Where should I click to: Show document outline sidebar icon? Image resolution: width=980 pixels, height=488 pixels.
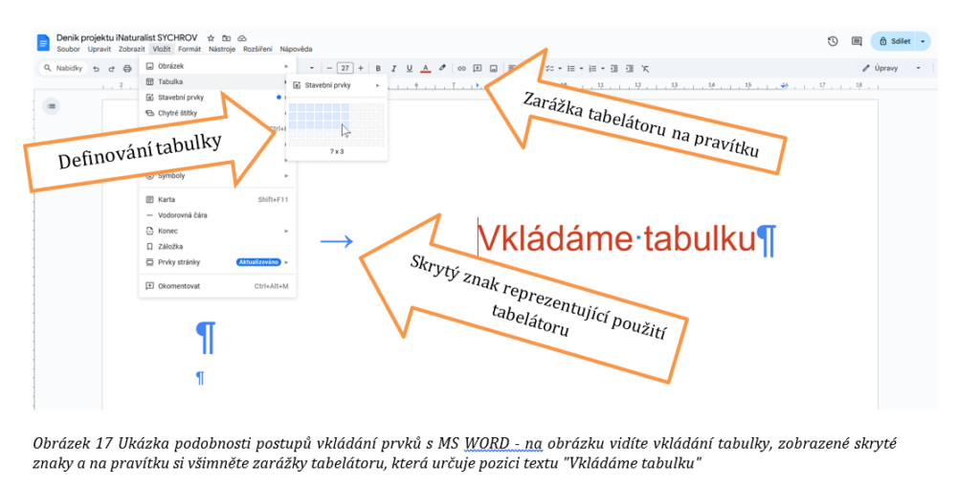point(52,105)
